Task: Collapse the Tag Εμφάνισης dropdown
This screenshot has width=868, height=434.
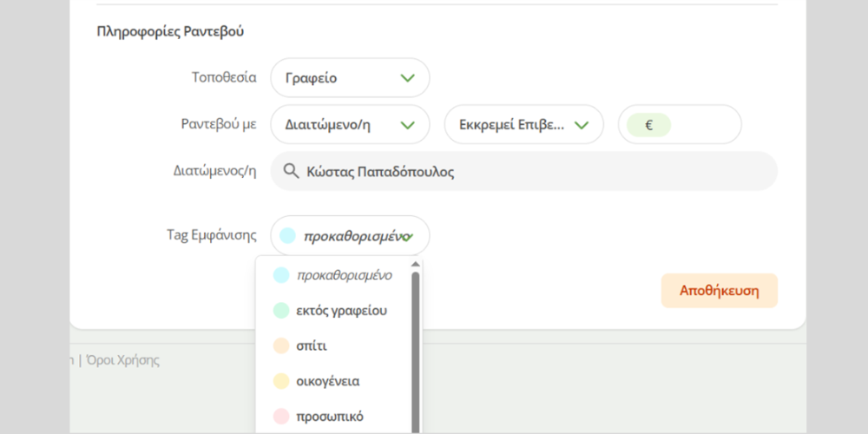Action: click(350, 236)
